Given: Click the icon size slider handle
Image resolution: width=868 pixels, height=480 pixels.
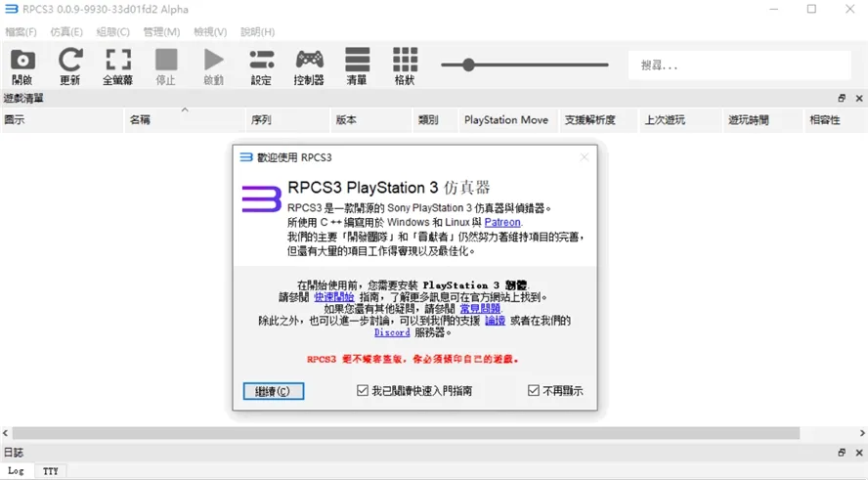Looking at the screenshot, I should click(x=468, y=65).
